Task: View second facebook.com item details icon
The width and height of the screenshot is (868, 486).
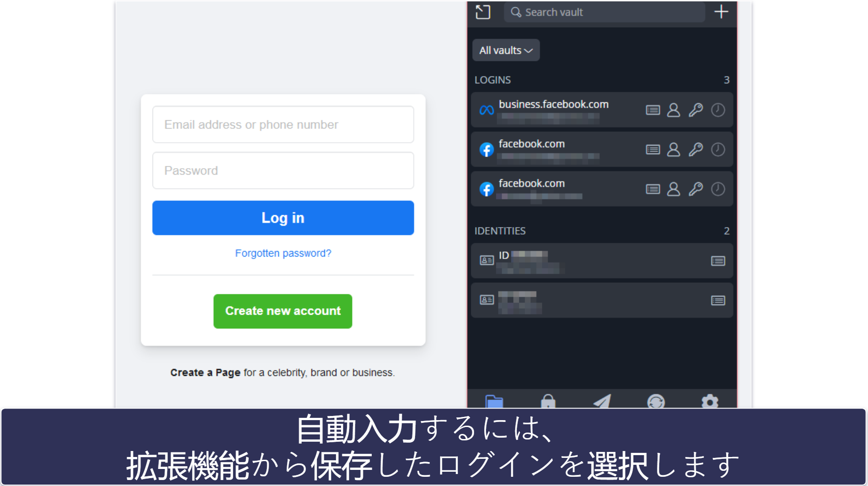Action: click(x=652, y=189)
